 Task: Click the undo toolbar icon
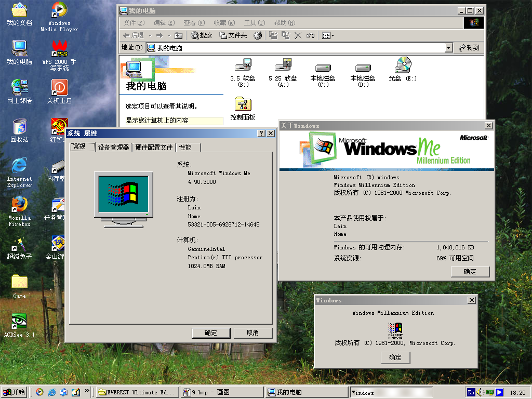coord(310,35)
